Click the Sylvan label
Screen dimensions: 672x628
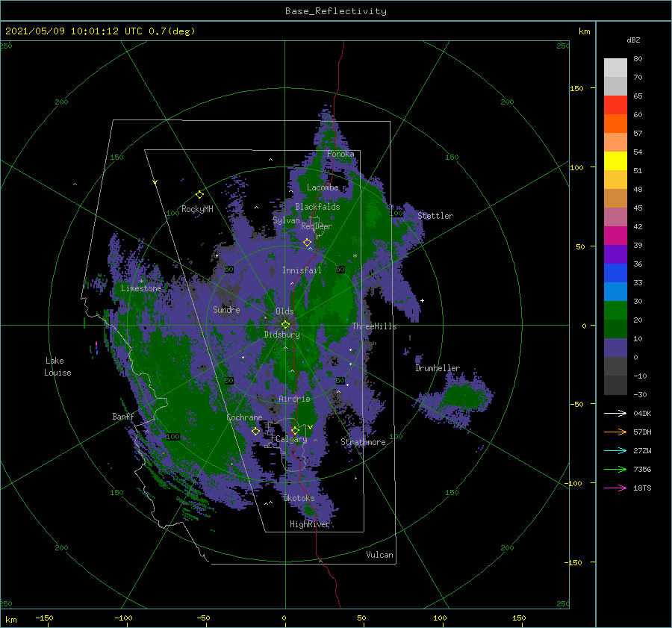[x=286, y=220]
